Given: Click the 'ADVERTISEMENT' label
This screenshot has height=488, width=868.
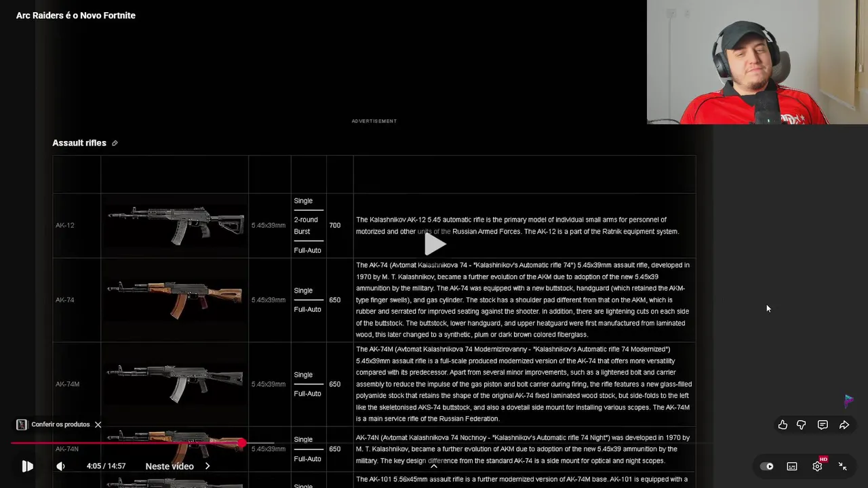Looking at the screenshot, I should coord(374,121).
